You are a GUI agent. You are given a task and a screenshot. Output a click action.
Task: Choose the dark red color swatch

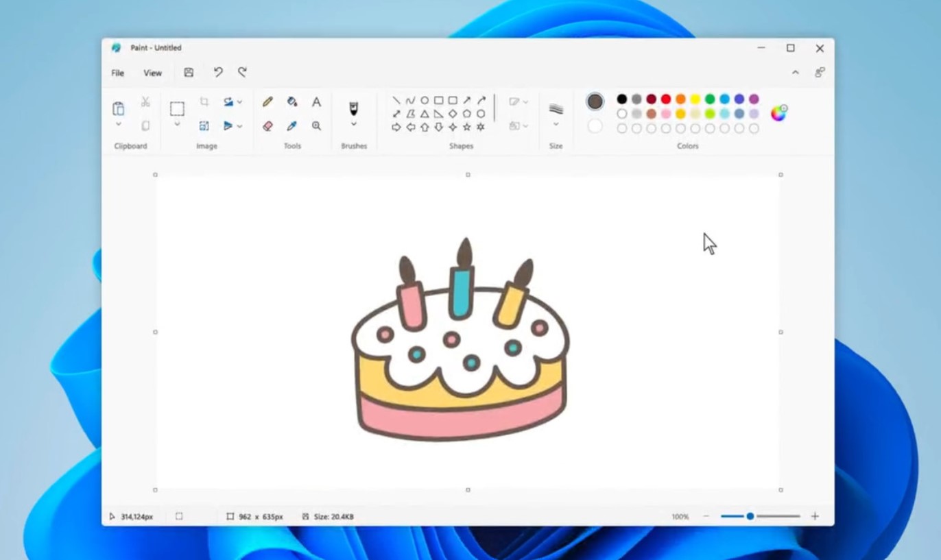652,99
